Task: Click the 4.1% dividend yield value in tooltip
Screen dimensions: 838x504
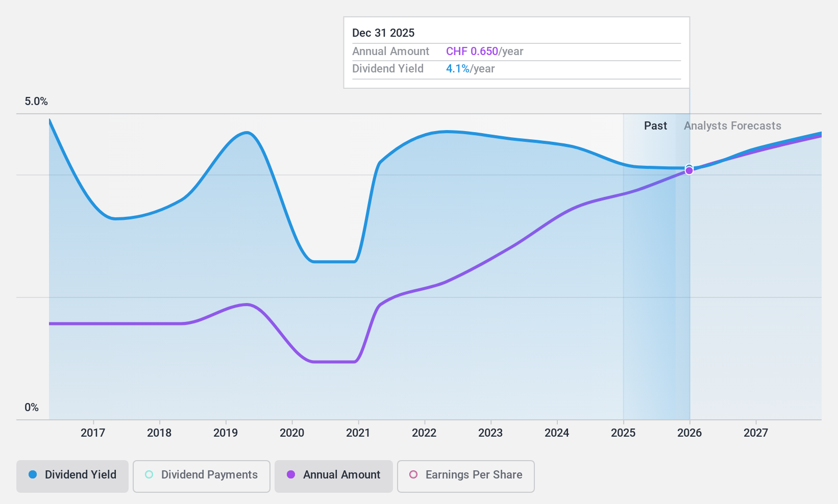Action: click(457, 69)
